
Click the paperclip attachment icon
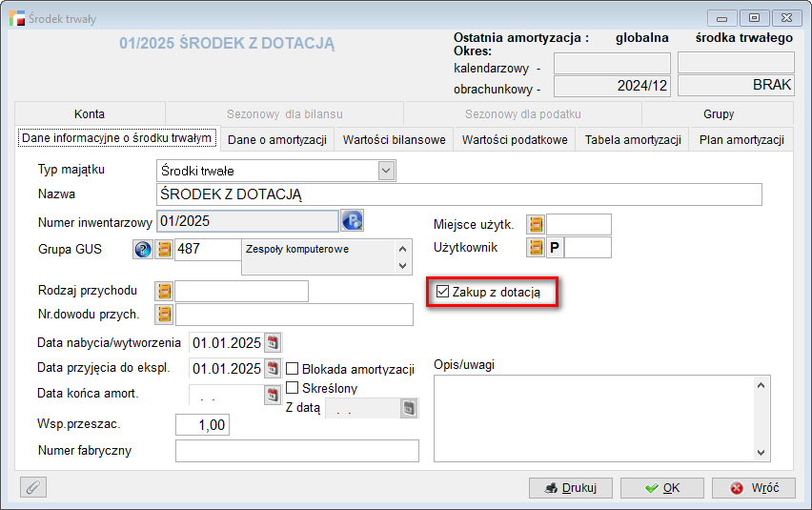click(33, 487)
